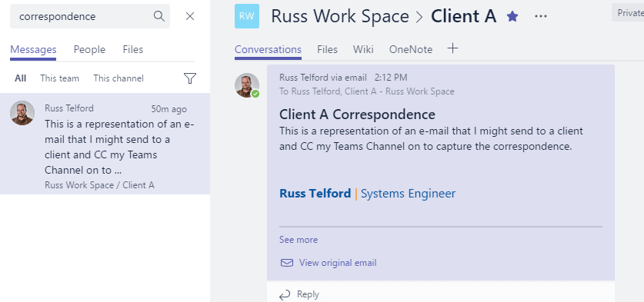
Task: Open the Russ Telford search result message
Action: 105,144
